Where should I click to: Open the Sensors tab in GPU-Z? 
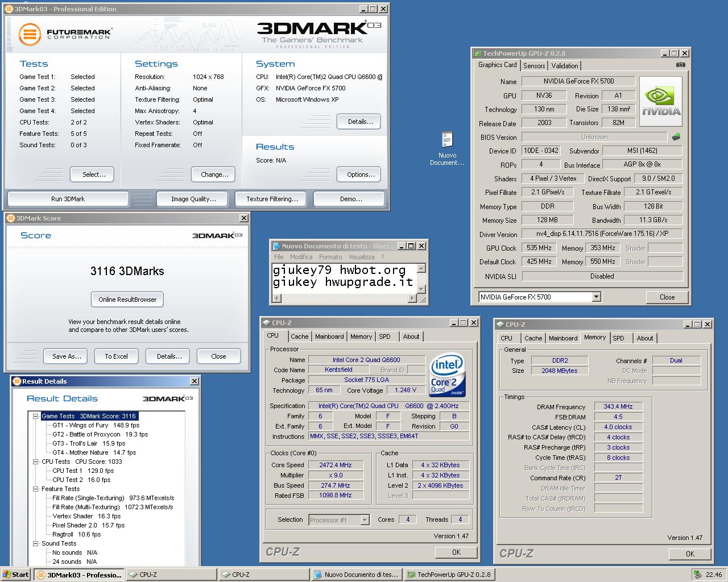534,65
